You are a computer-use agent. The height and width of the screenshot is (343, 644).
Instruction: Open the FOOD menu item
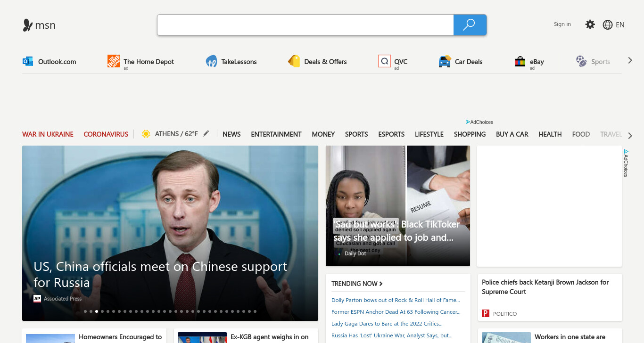pyautogui.click(x=581, y=134)
